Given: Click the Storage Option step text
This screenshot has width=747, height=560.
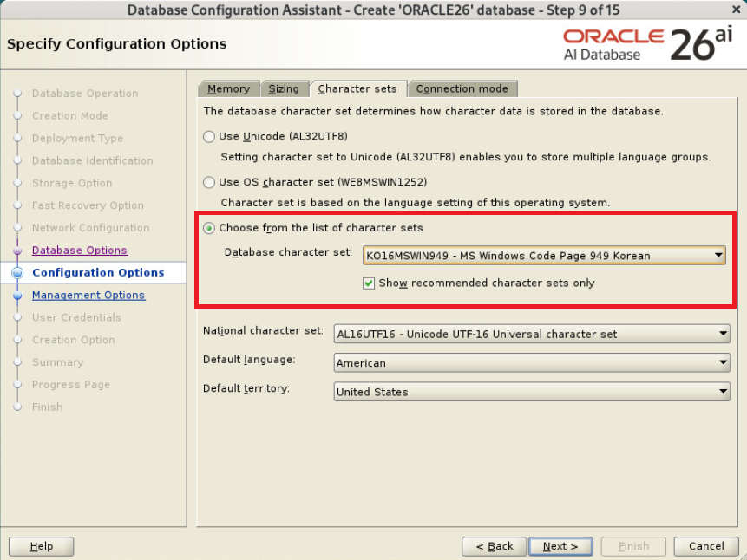Looking at the screenshot, I should [72, 183].
